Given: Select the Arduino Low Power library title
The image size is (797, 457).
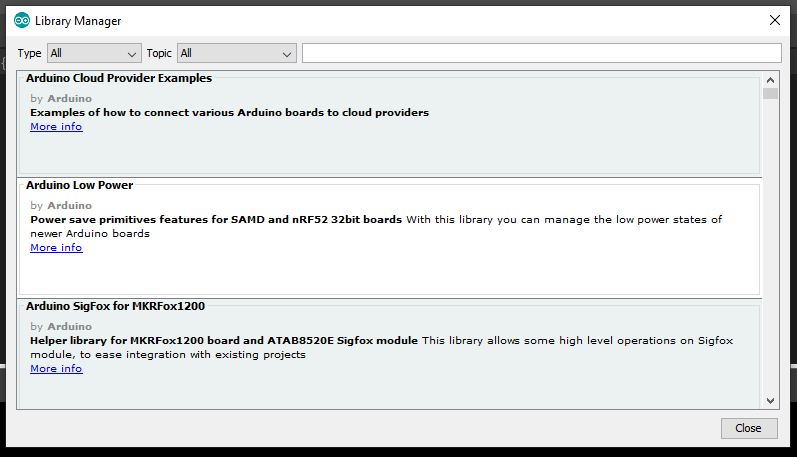Looking at the screenshot, I should point(80,186).
